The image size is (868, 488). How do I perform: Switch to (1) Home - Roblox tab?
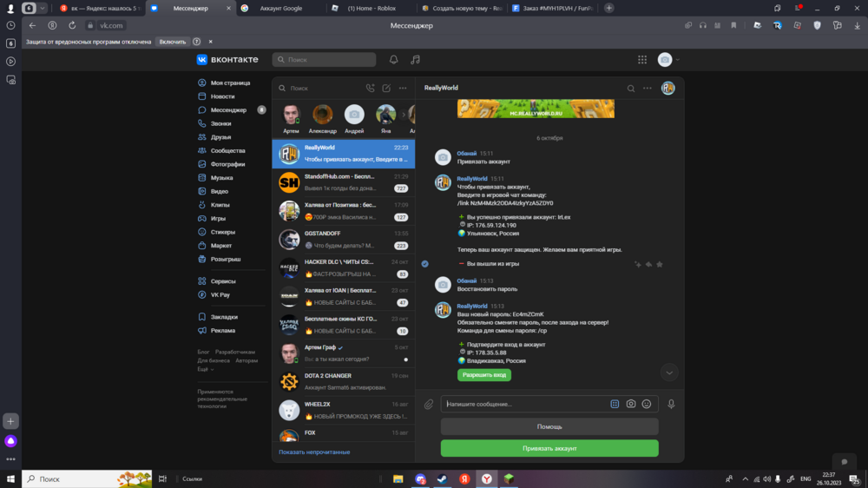pyautogui.click(x=370, y=9)
